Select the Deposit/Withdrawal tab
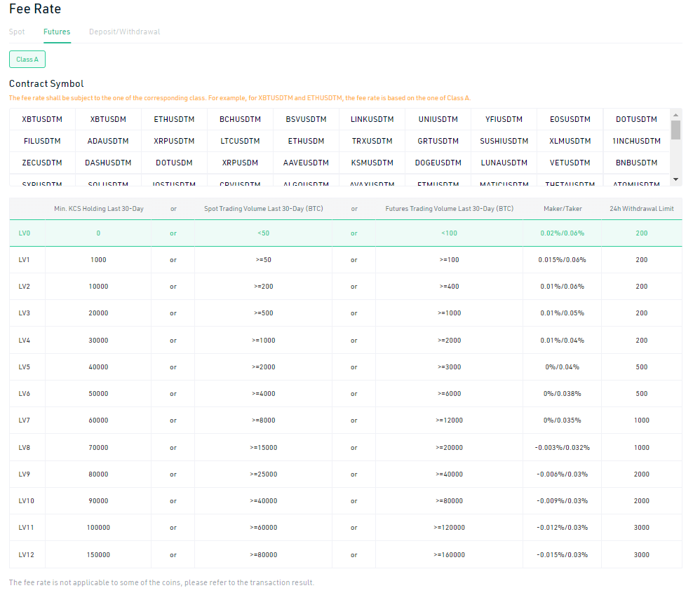The width and height of the screenshot is (700, 595). coord(125,32)
